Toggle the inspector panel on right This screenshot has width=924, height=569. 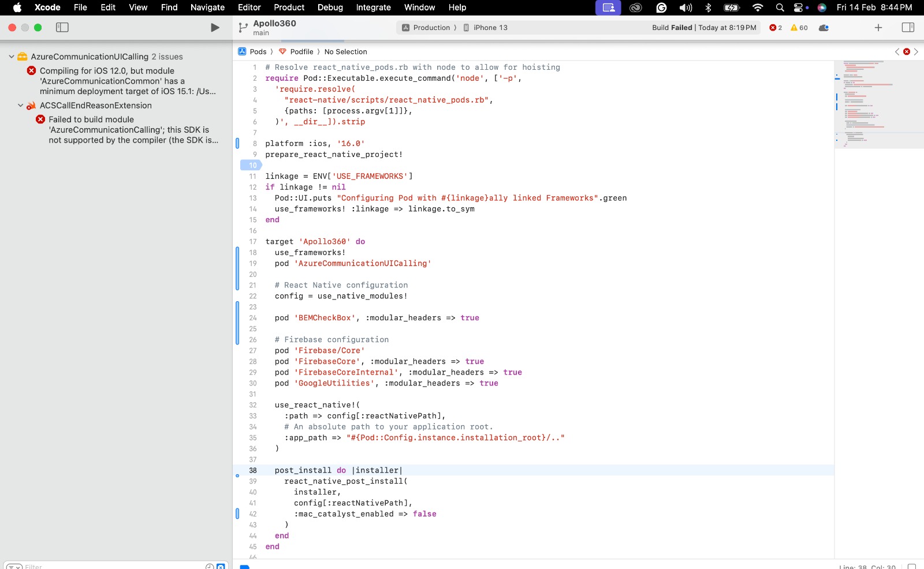908,28
